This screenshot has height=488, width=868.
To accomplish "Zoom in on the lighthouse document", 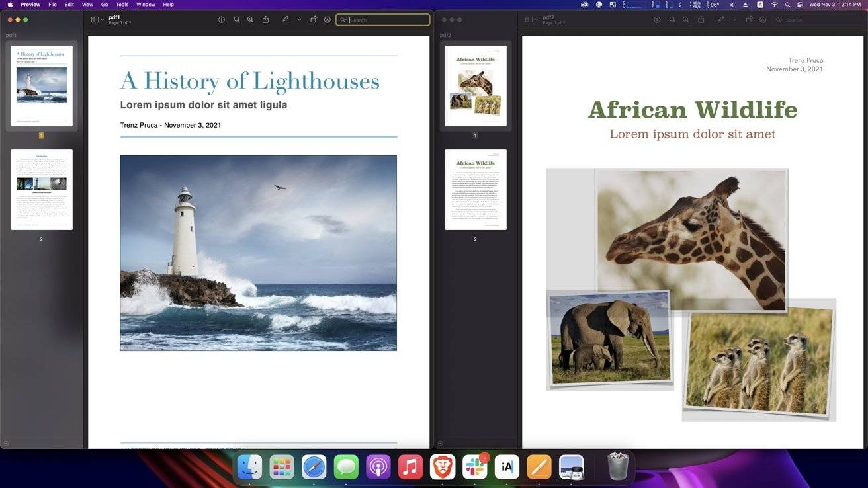I will 250,19.
